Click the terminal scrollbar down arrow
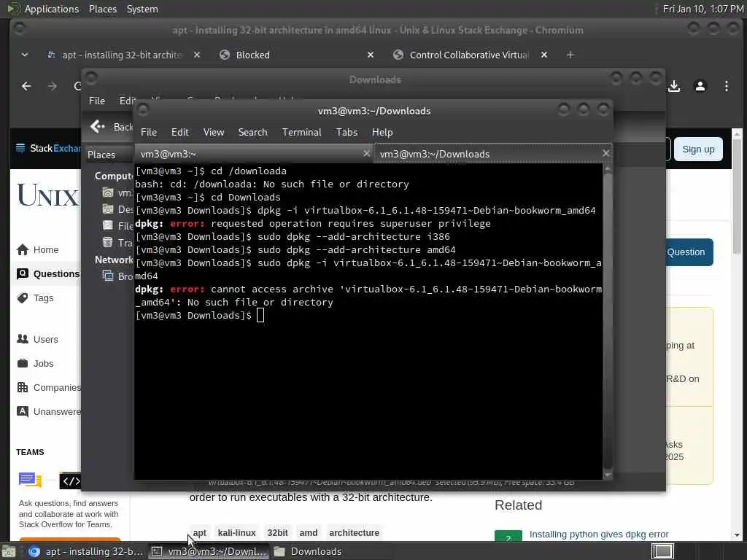The image size is (747, 560). [608, 475]
